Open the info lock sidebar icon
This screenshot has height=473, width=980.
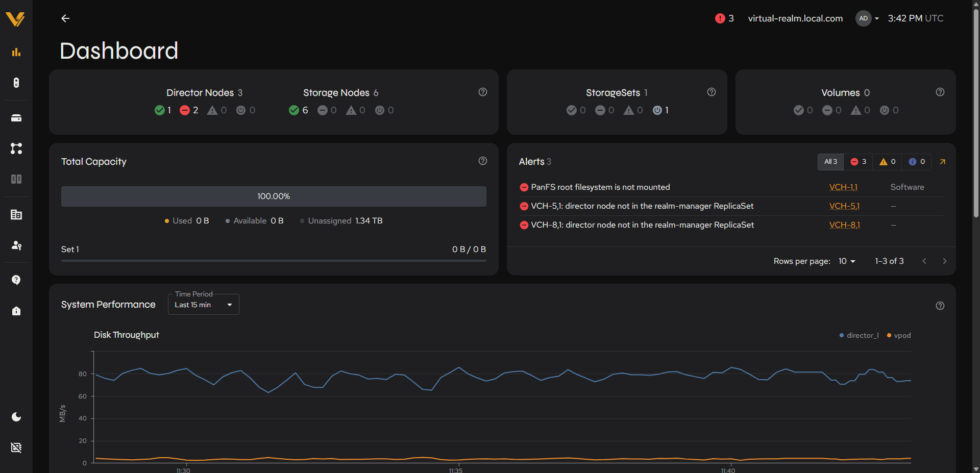coord(16,311)
